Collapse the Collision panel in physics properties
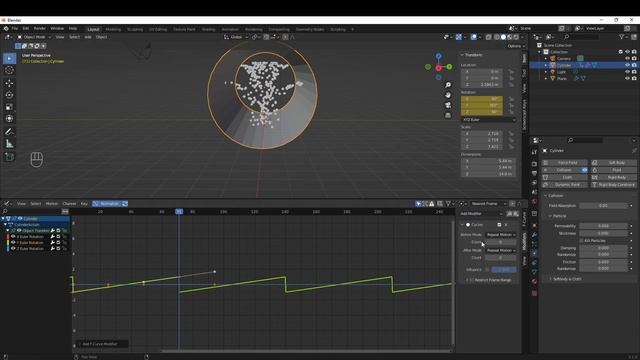 tap(546, 196)
